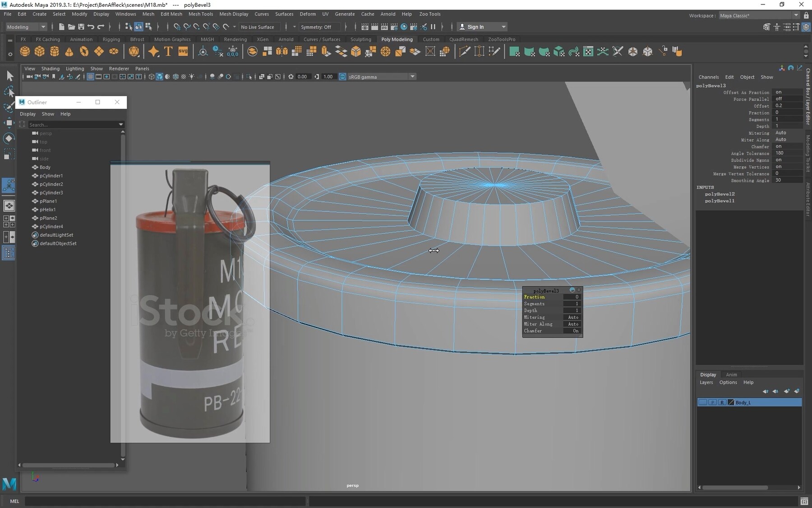Choose the Rotate tool in toolbox
The width and height of the screenshot is (812, 508).
9,138
